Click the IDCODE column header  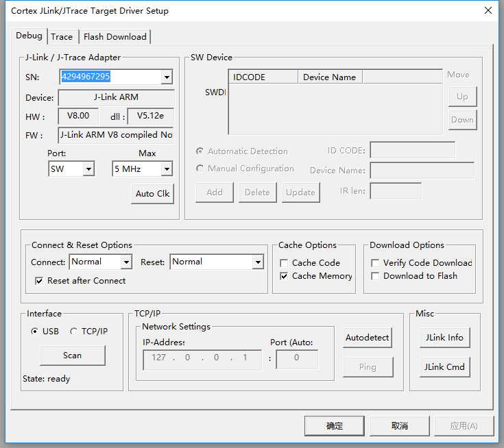tap(263, 77)
